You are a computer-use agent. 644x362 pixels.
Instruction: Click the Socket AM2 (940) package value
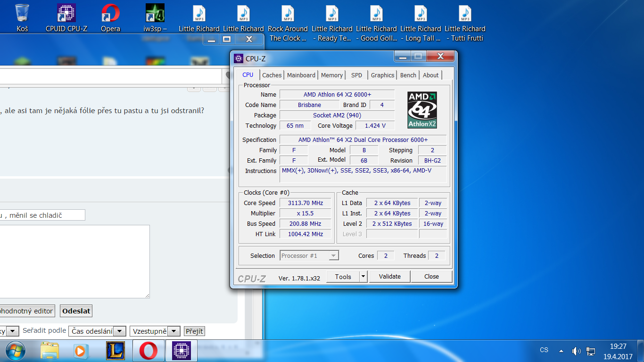tap(337, 115)
